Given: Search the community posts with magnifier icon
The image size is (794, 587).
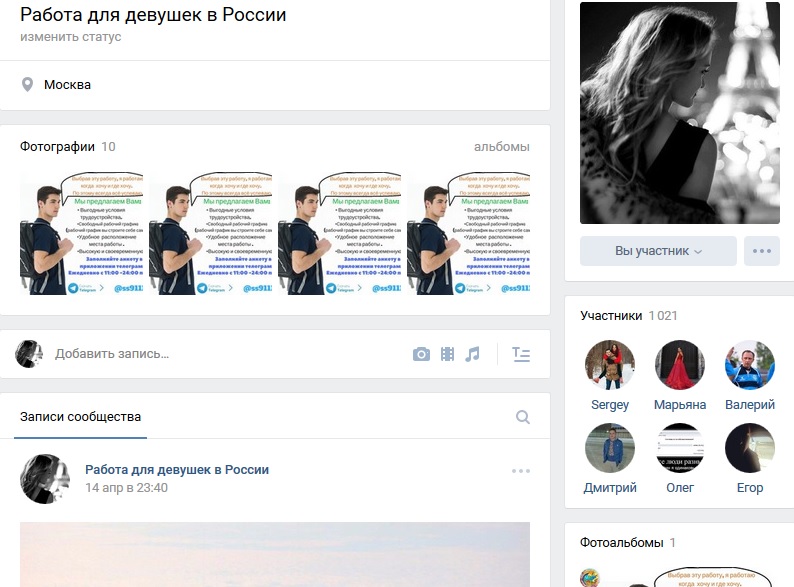Looking at the screenshot, I should coord(523,417).
